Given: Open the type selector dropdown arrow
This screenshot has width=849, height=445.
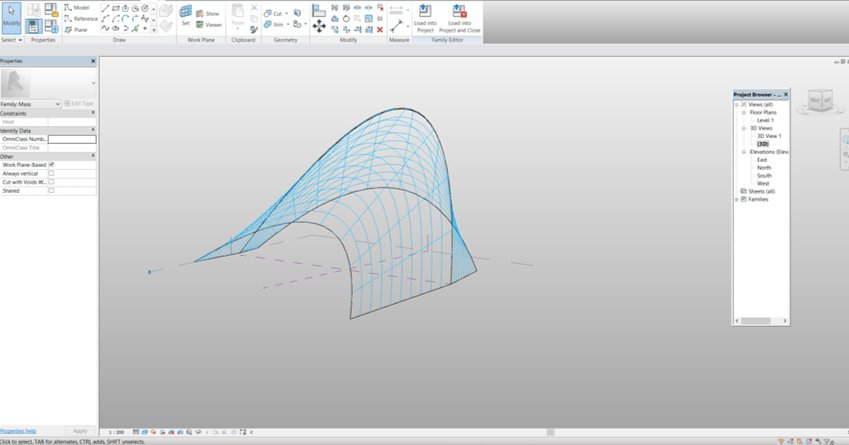Looking at the screenshot, I should point(94,83).
